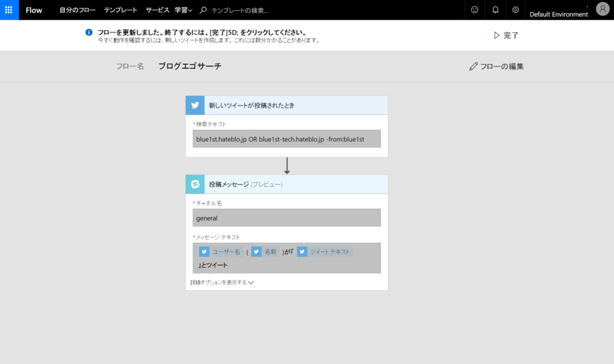614x364 pixels.
Task: Focus the テンプレートの検索 search field
Action: pos(240,11)
